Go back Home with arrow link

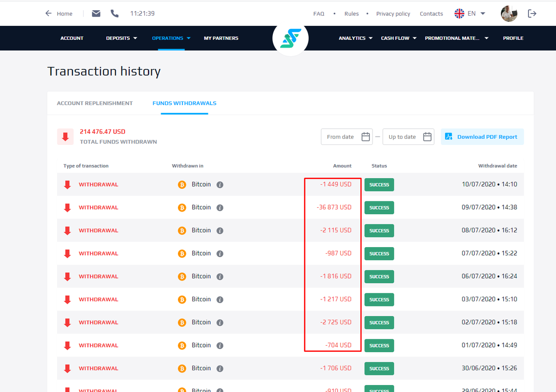(x=59, y=13)
